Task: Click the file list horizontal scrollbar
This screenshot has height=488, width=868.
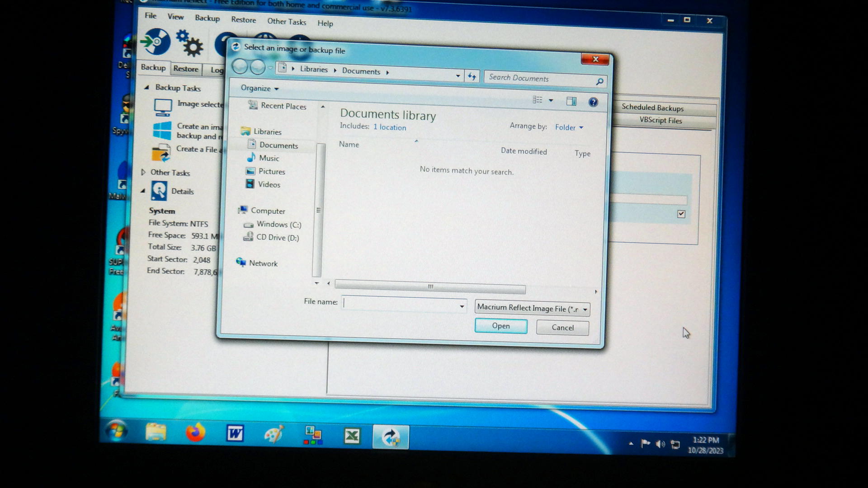Action: pyautogui.click(x=430, y=286)
